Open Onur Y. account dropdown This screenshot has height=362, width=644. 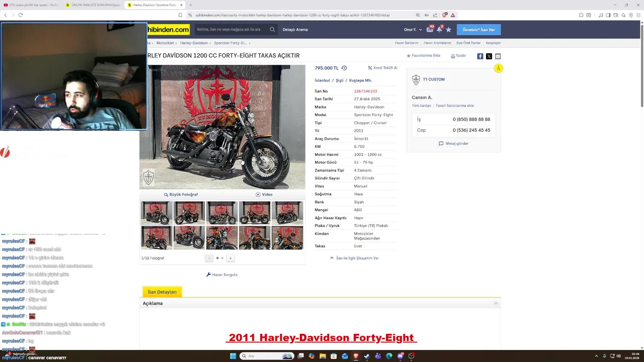413,30
